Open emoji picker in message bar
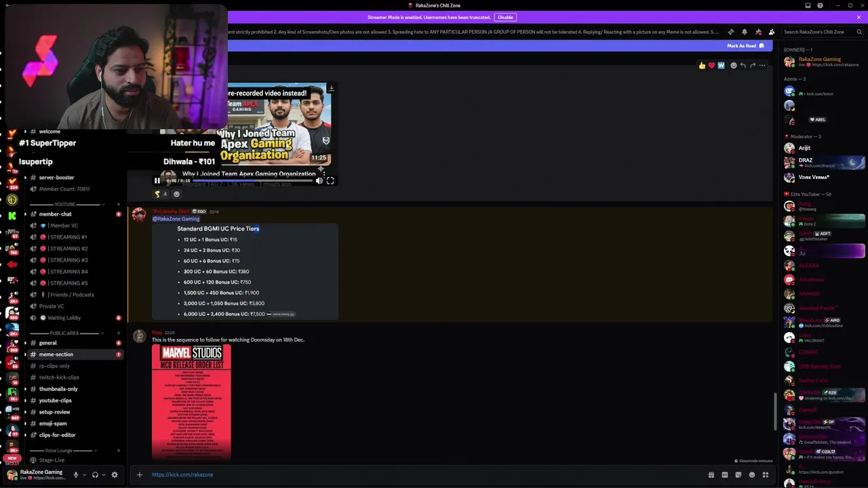Viewport: 868px width, 488px height. point(752,475)
